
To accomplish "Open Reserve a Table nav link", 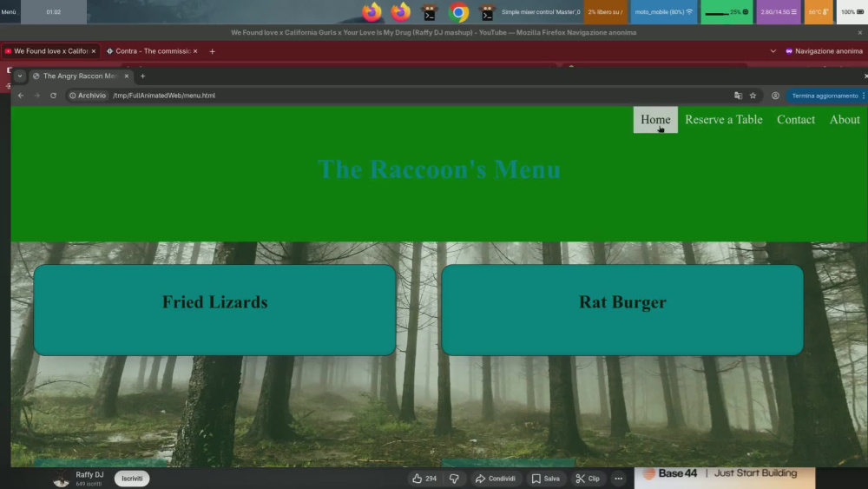I will pos(724,120).
